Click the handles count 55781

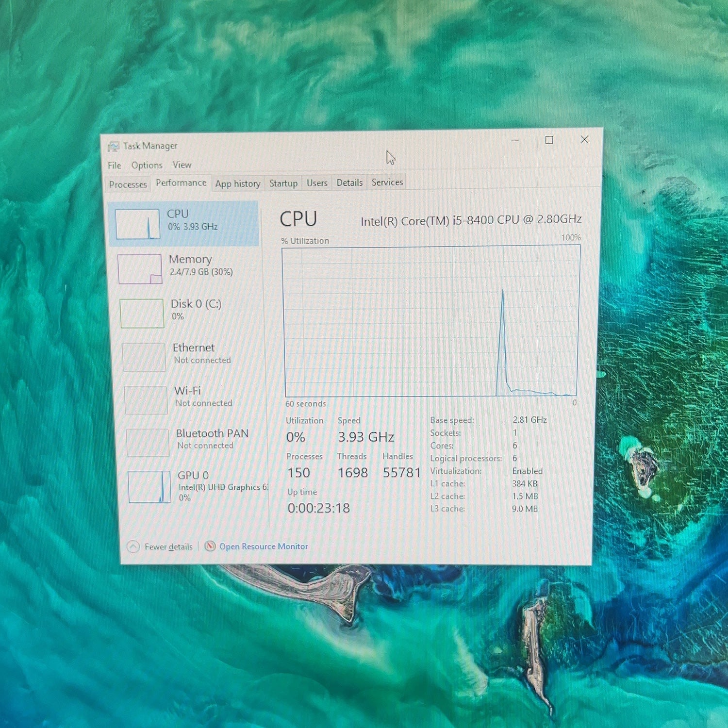coord(401,472)
